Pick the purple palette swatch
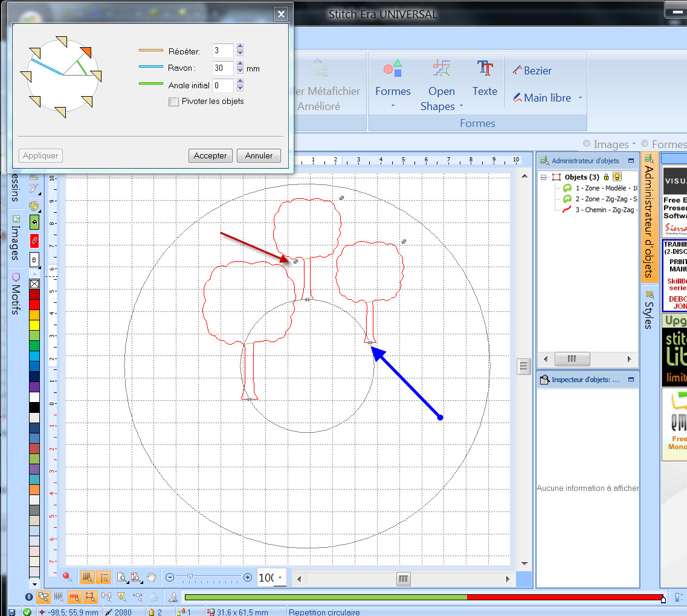This screenshot has width=687, height=616. pyautogui.click(x=34, y=387)
